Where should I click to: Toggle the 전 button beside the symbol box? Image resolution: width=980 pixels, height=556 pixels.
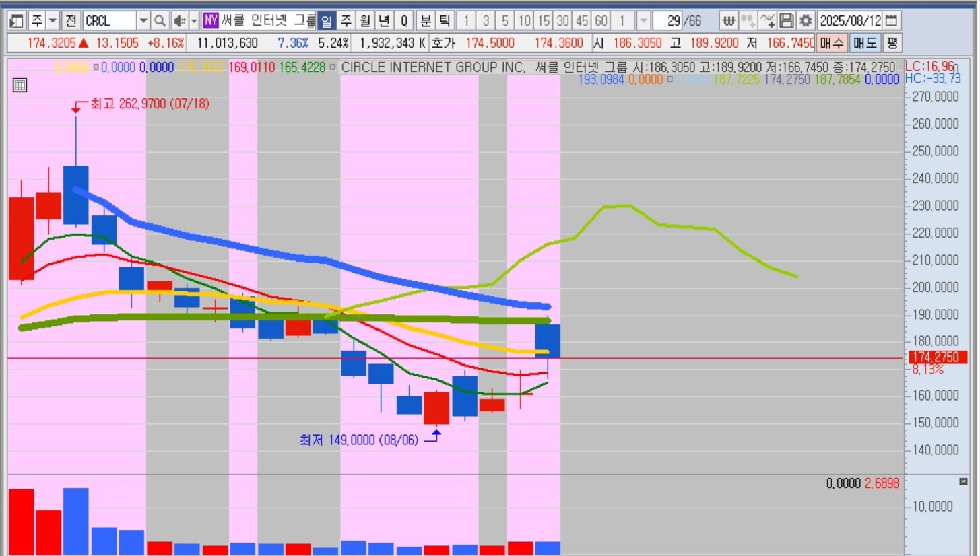[71, 21]
